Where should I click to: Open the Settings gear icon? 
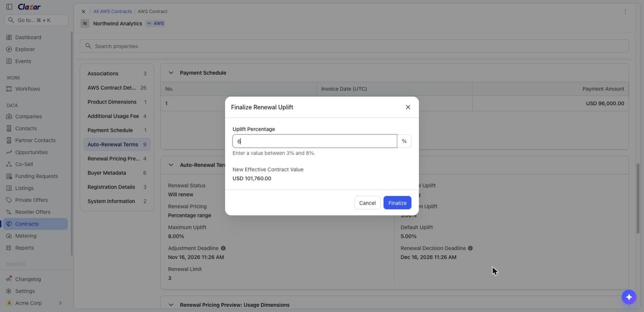point(9,291)
